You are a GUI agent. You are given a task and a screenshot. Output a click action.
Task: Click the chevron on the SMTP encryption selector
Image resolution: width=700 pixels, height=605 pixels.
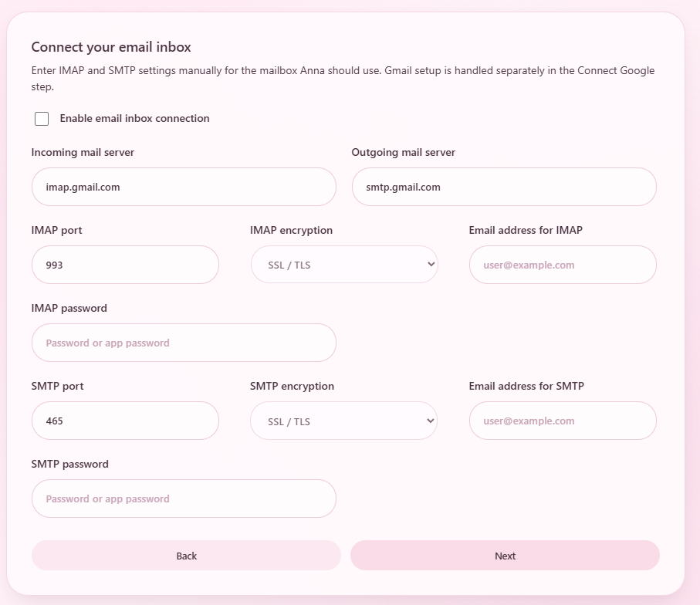tap(430, 421)
